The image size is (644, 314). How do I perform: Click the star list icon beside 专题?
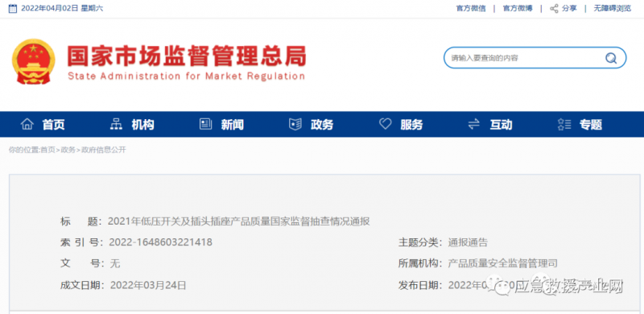point(564,124)
